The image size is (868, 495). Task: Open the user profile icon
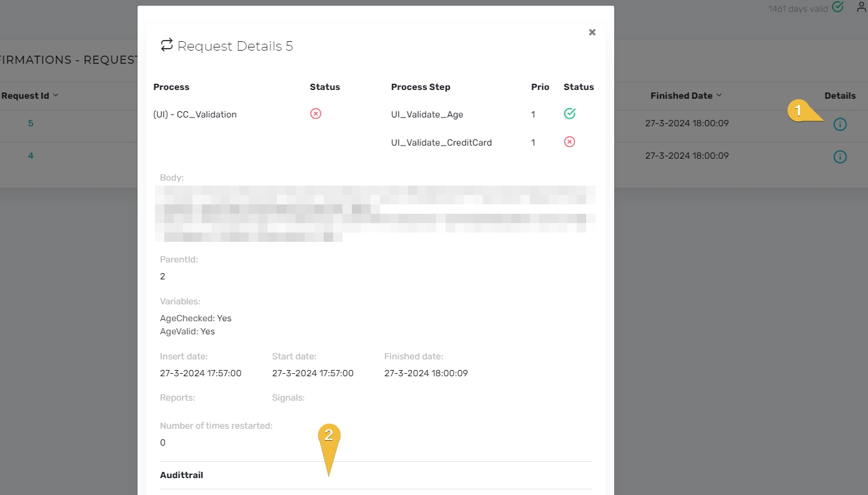tap(862, 6)
